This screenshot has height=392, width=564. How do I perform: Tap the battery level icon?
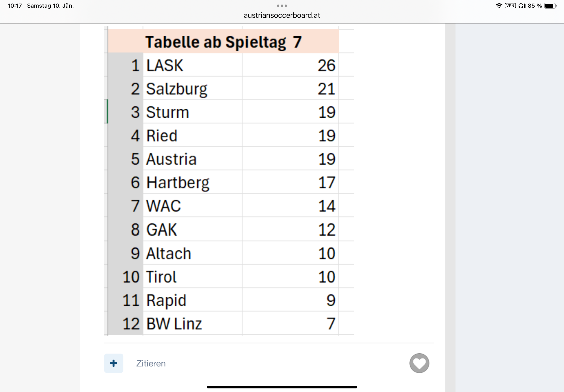pyautogui.click(x=550, y=6)
